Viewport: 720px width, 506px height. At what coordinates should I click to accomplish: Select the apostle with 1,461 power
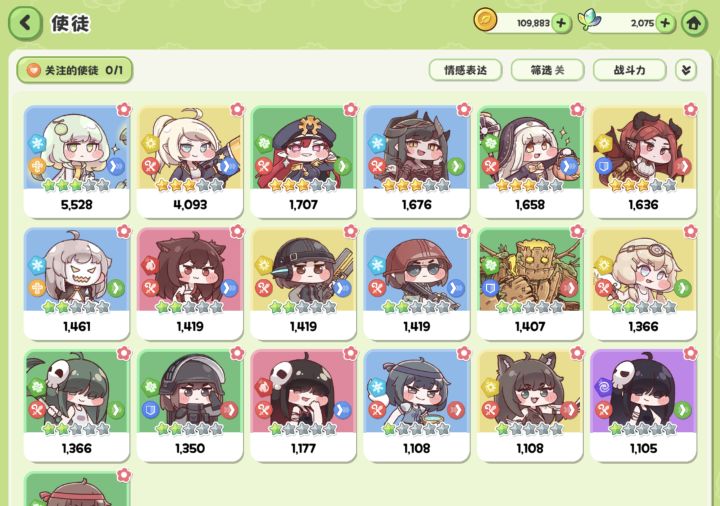(77, 283)
